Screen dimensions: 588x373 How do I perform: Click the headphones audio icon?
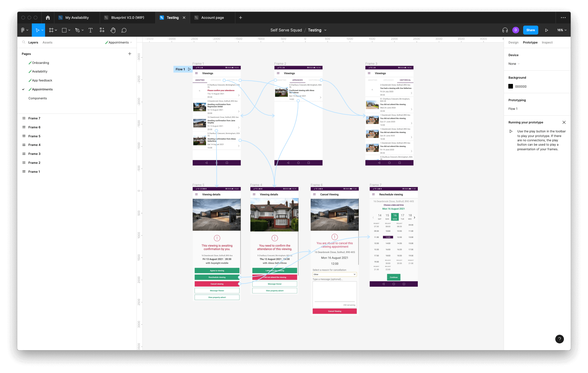(x=505, y=30)
